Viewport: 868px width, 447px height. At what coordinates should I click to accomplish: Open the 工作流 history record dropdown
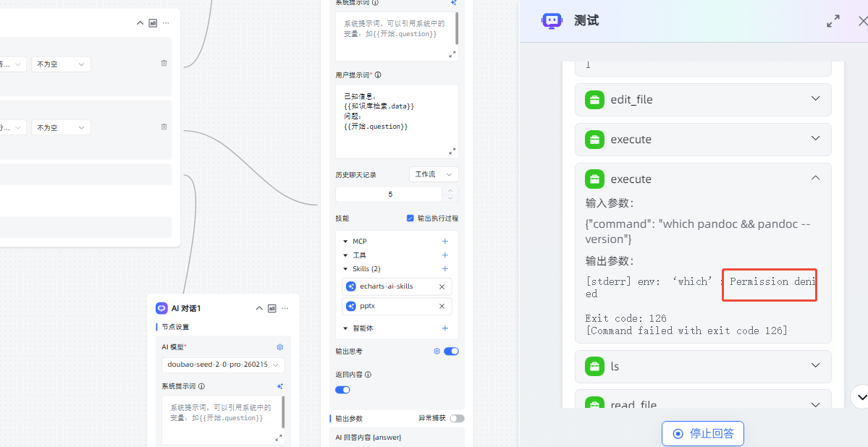tap(434, 174)
